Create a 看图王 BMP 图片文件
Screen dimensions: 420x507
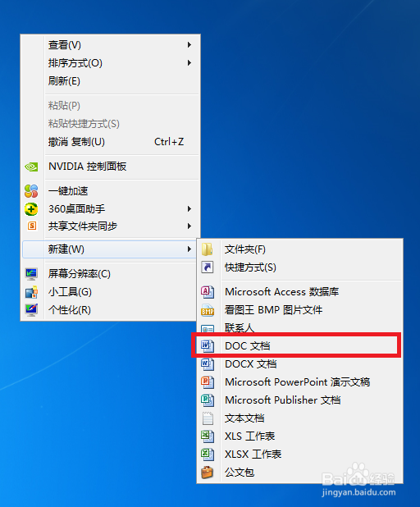point(299,310)
